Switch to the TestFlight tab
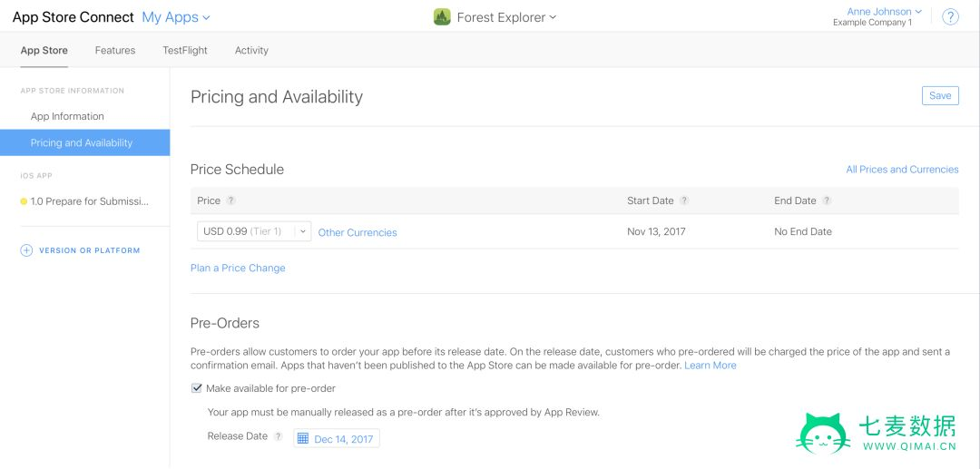The width and height of the screenshot is (980, 469). 185,51
